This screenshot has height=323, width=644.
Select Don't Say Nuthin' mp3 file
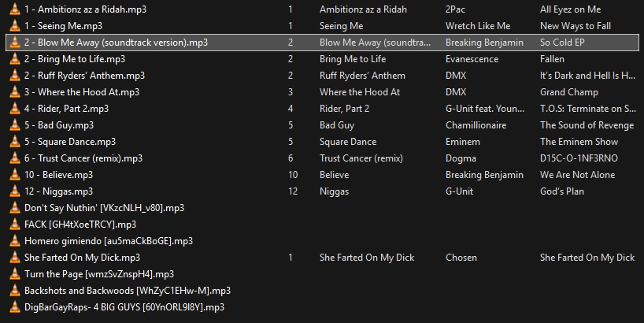click(x=105, y=207)
